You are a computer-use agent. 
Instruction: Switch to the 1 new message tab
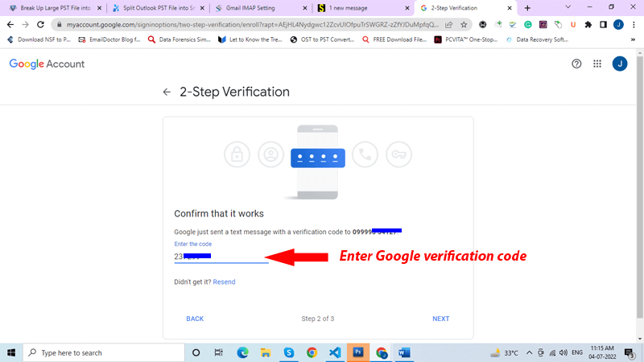(350, 8)
